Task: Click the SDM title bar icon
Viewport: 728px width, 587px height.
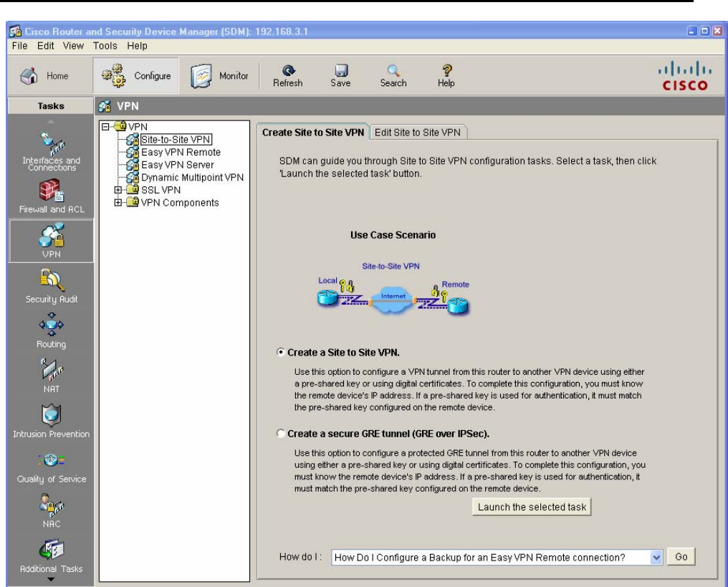Action: click(15, 32)
